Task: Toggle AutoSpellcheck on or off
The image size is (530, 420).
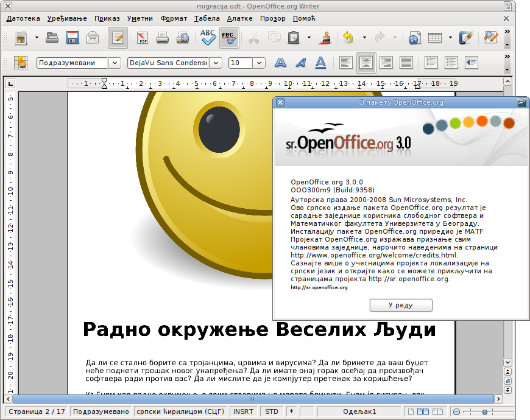Action: (x=229, y=38)
